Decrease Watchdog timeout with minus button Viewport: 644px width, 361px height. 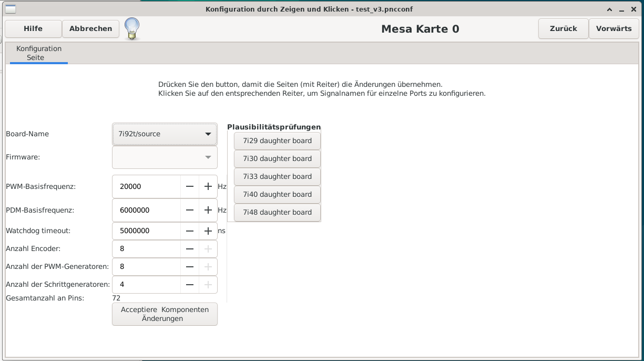coord(190,231)
